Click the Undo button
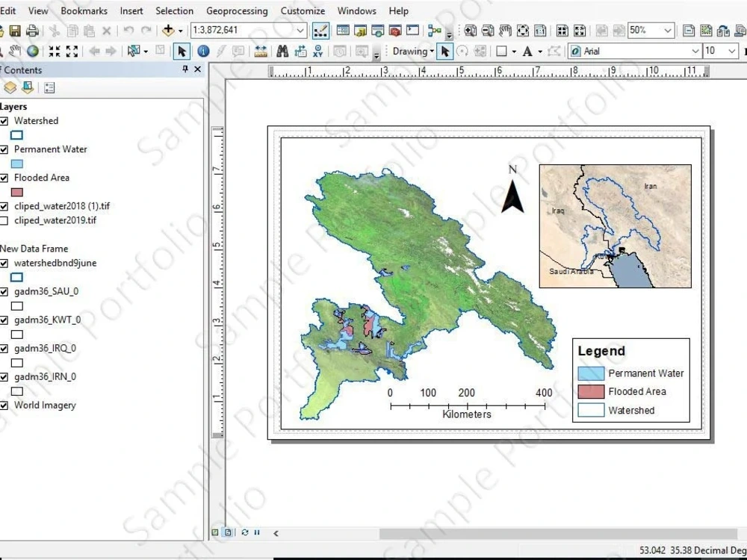747x560 pixels. click(x=127, y=31)
